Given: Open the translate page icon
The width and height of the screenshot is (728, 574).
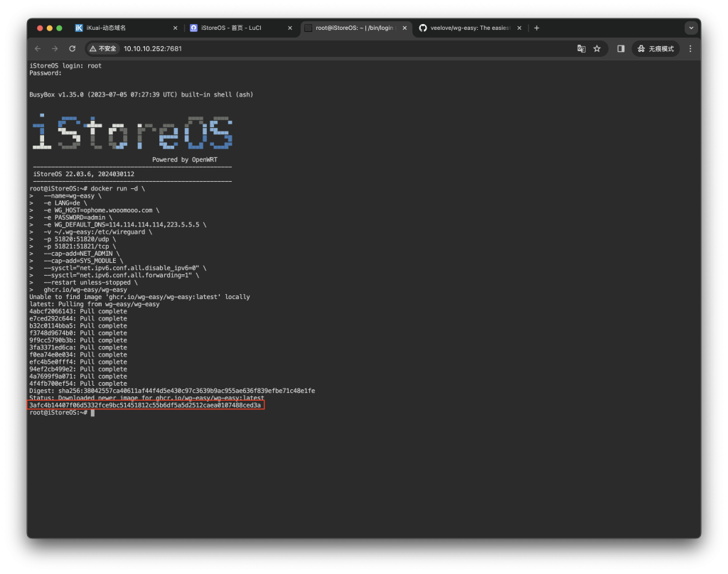Looking at the screenshot, I should click(x=582, y=49).
